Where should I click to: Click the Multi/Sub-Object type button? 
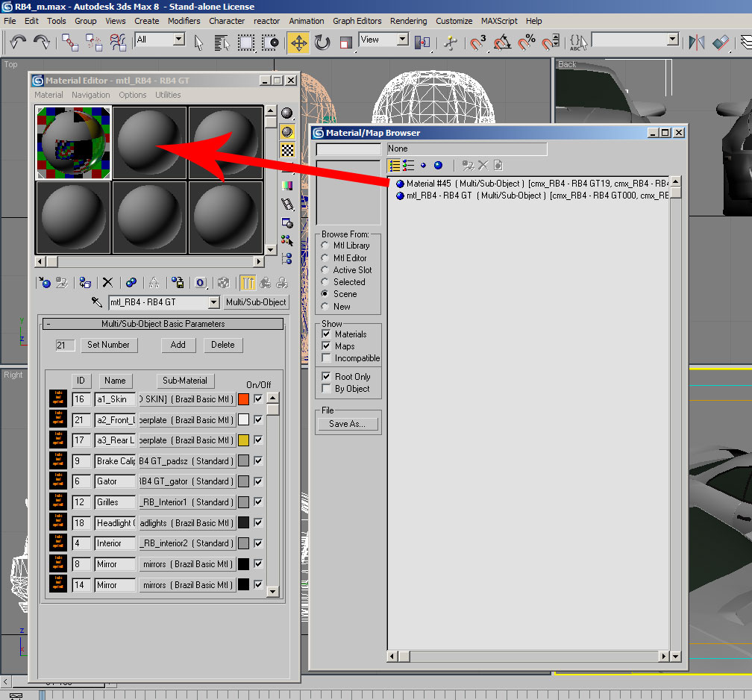coord(256,302)
